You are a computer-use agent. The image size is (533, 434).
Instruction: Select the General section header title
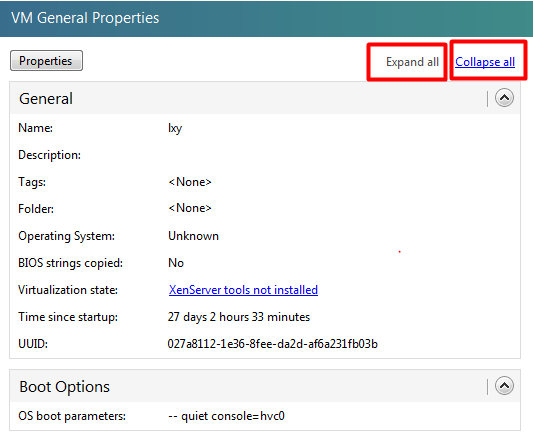point(46,99)
